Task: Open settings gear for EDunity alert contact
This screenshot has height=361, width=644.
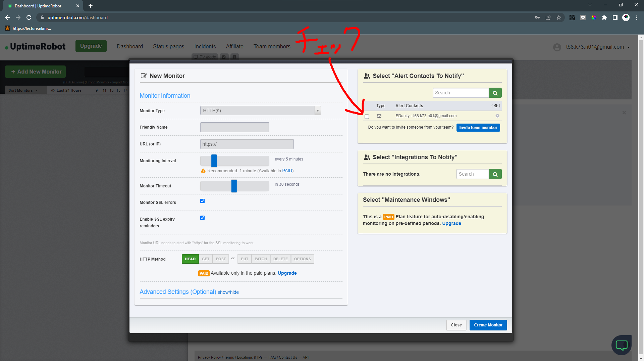Action: point(497,116)
